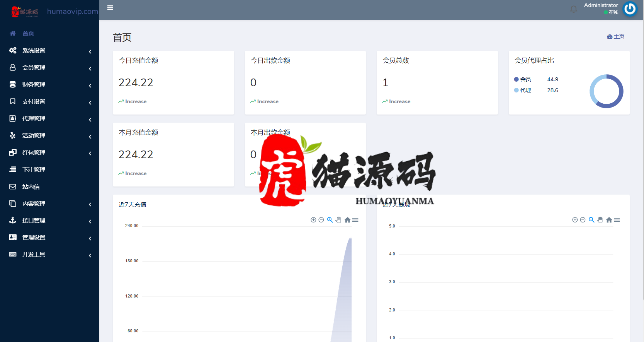Click the database icon for 财务管理
Image resolution: width=644 pixels, height=342 pixels.
13,84
